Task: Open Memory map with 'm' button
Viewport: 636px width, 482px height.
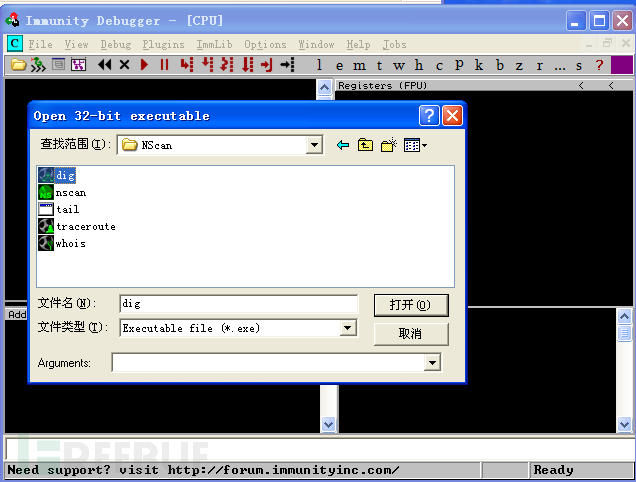Action: [359, 65]
